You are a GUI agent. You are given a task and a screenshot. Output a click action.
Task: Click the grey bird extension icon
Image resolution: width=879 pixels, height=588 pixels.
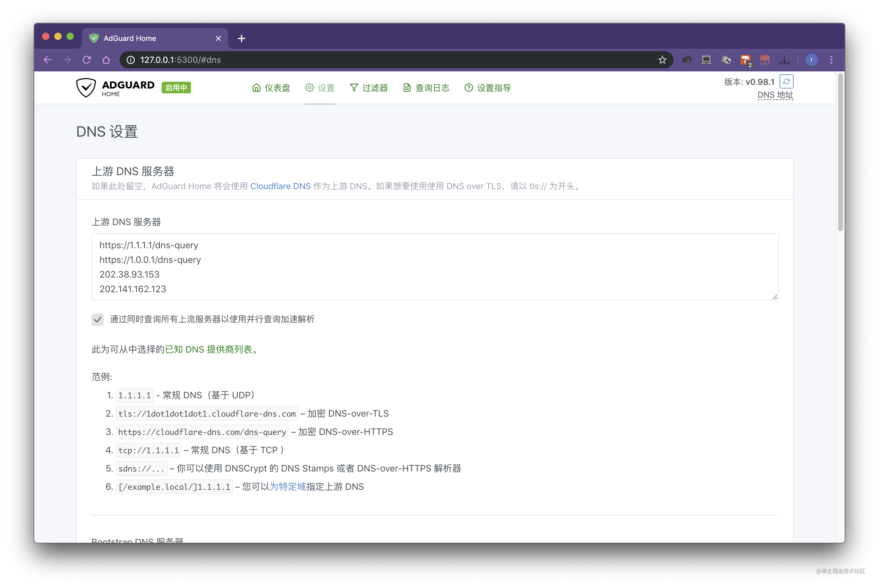click(x=686, y=60)
